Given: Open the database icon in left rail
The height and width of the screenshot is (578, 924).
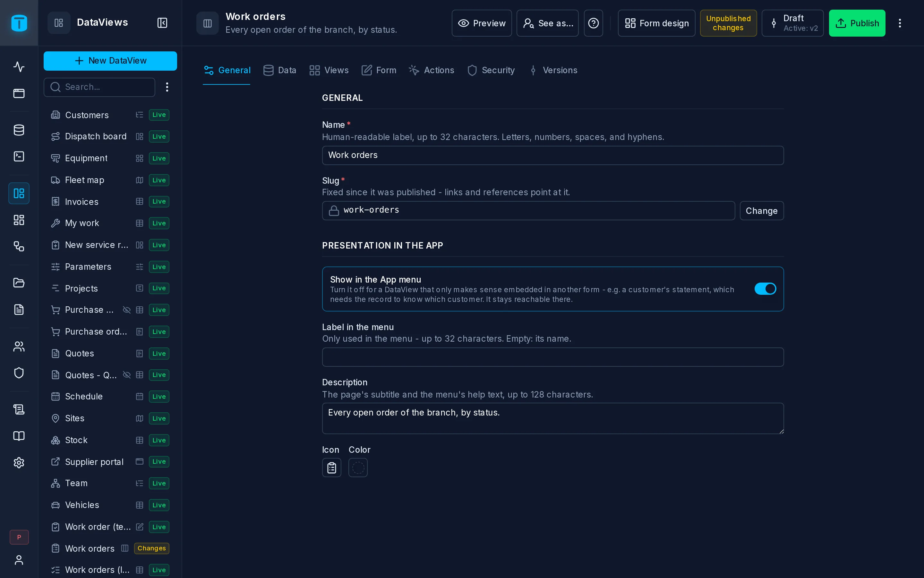Looking at the screenshot, I should [x=19, y=130].
